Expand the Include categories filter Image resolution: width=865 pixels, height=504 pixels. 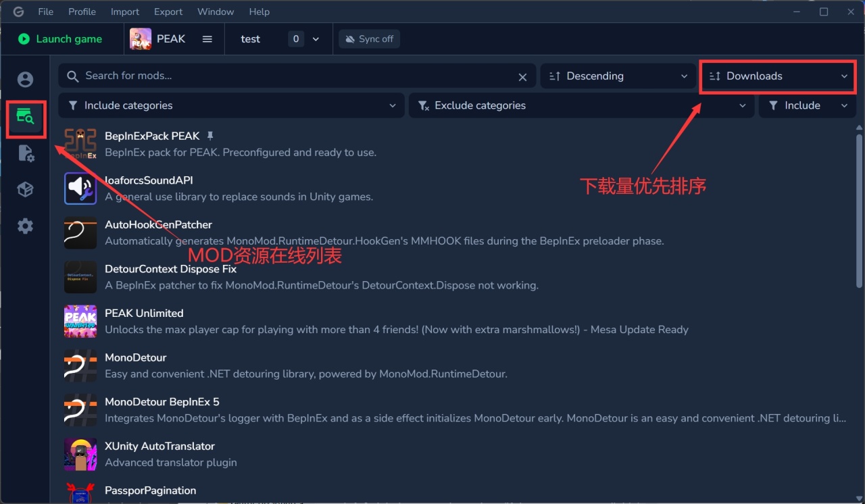click(x=232, y=105)
